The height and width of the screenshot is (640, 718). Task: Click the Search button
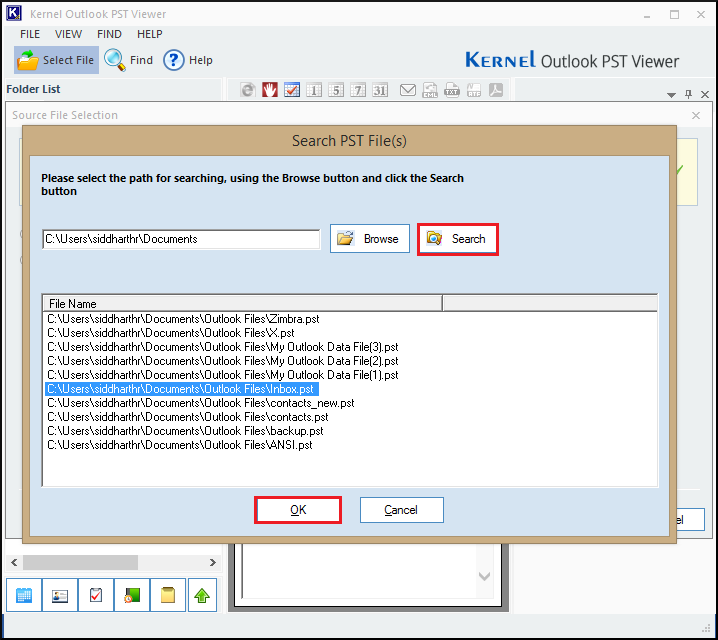coord(457,239)
